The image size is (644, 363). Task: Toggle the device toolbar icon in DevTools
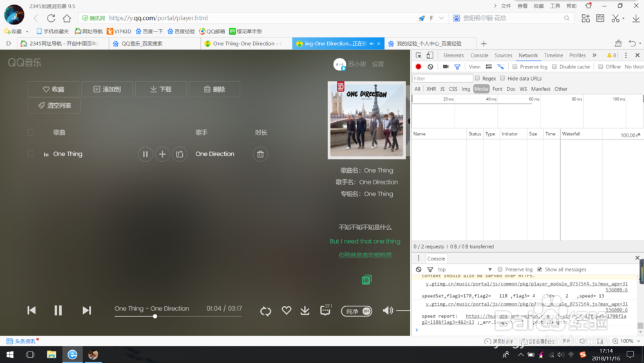(x=430, y=55)
